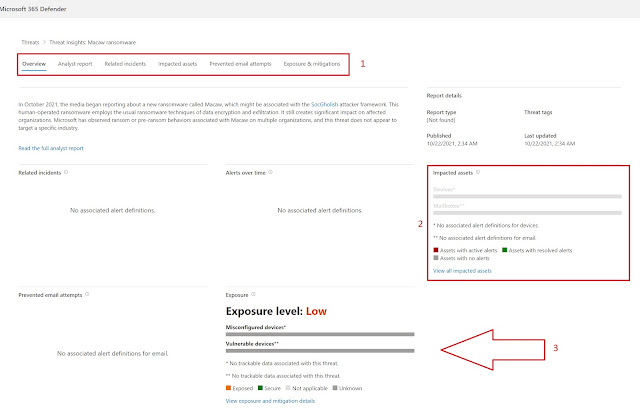Image resolution: width=640 pixels, height=408 pixels.
Task: Click green Secure legend swatch
Action: (260, 388)
